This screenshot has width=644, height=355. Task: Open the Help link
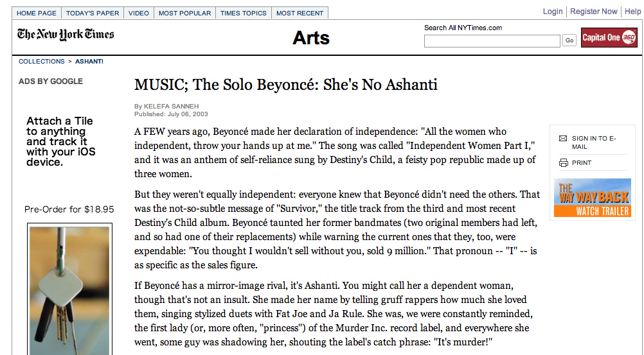point(632,12)
